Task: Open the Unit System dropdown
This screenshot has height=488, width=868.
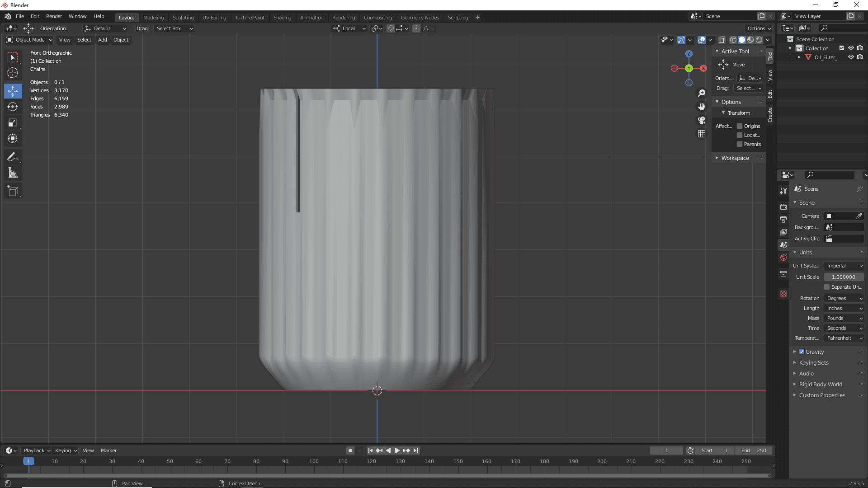Action: (x=843, y=265)
